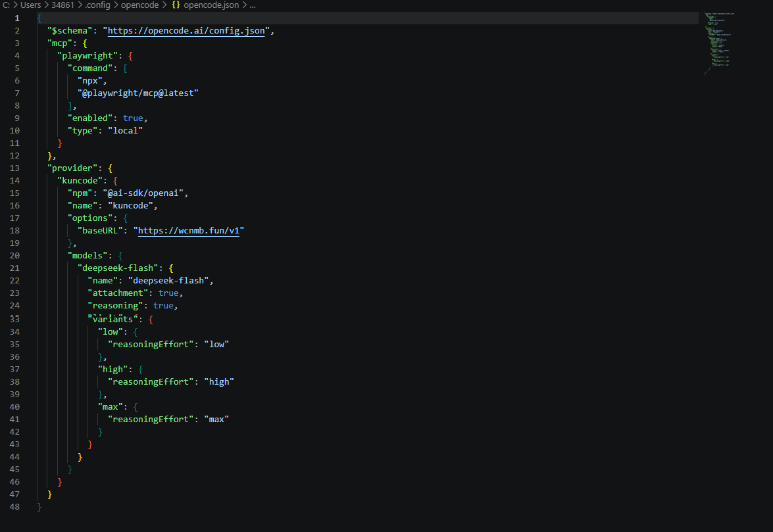Open the opencode folder breadcrumb
The width and height of the screenshot is (773, 532).
(x=140, y=5)
